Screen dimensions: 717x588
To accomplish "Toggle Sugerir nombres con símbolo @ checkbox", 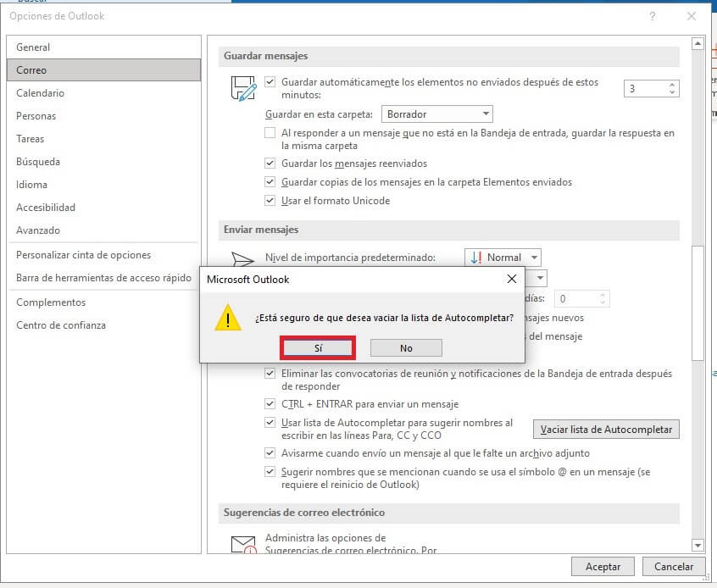I will click(270, 471).
